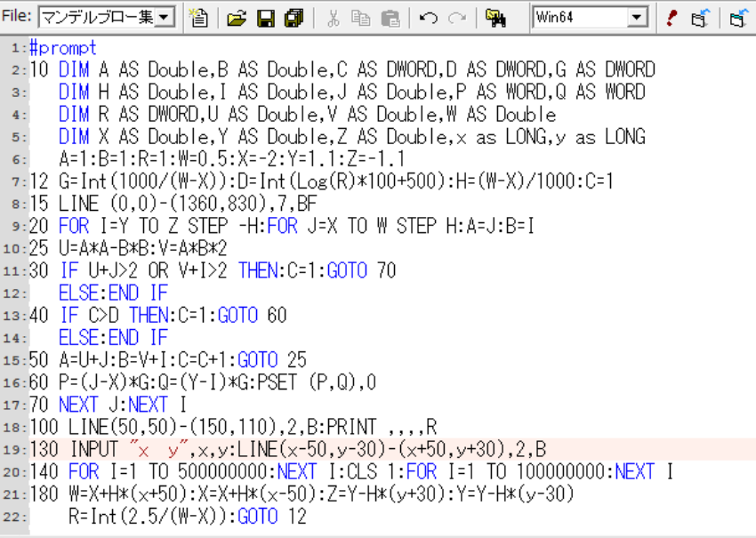Image resolution: width=756 pixels, height=538 pixels.
Task: Copy selection with the copy icon
Action: click(360, 18)
